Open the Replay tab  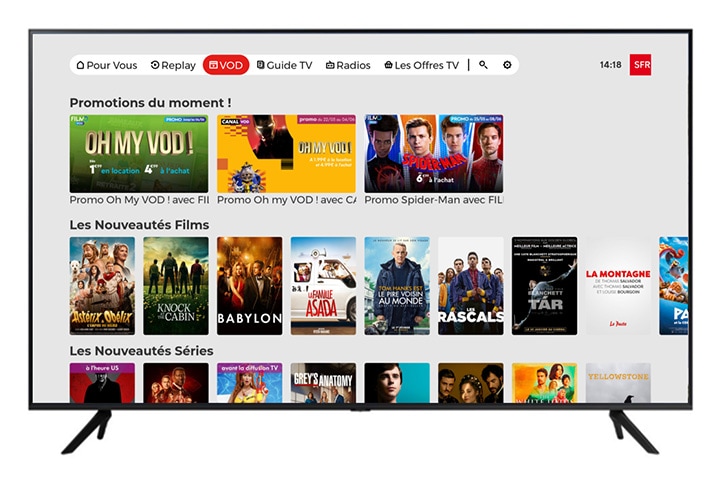173,65
